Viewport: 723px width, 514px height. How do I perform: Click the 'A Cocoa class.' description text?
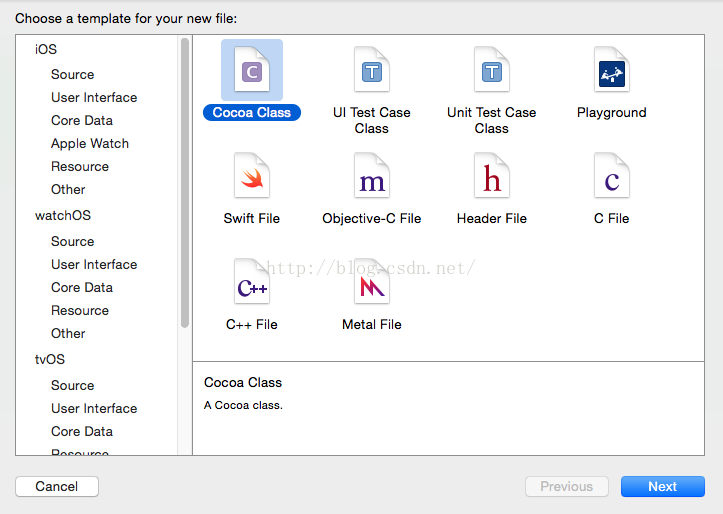pyautogui.click(x=243, y=405)
